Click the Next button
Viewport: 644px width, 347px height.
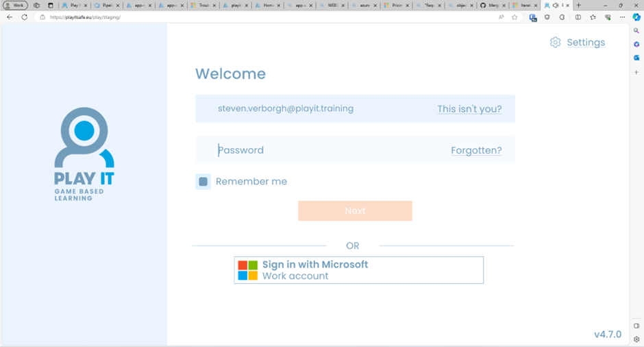[355, 211]
